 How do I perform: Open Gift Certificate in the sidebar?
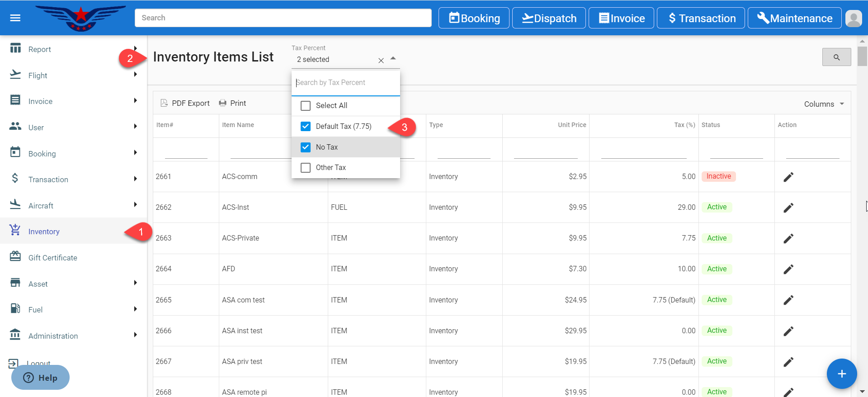pos(52,258)
